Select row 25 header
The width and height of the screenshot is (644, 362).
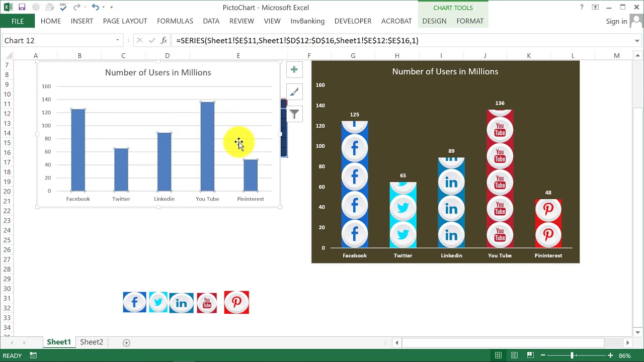pos(7,240)
